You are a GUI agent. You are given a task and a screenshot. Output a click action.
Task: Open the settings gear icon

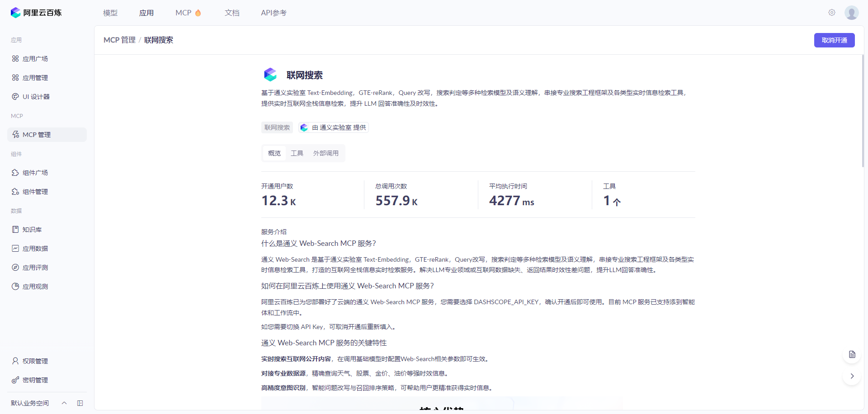point(832,13)
